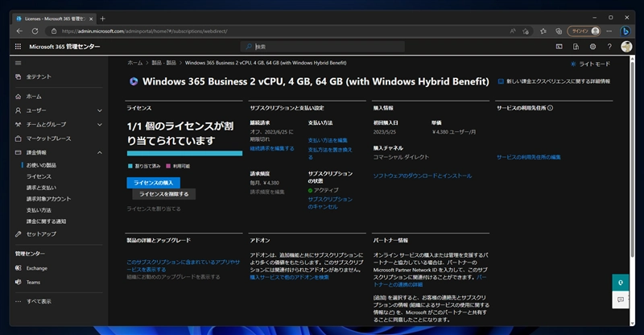The height and width of the screenshot is (335, 644).
Task: Open Bills and payments nav item
Action: coord(42,188)
